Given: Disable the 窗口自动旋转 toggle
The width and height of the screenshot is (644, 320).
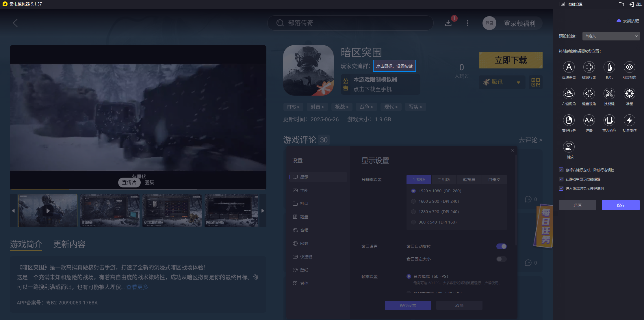Looking at the screenshot, I should (501, 246).
